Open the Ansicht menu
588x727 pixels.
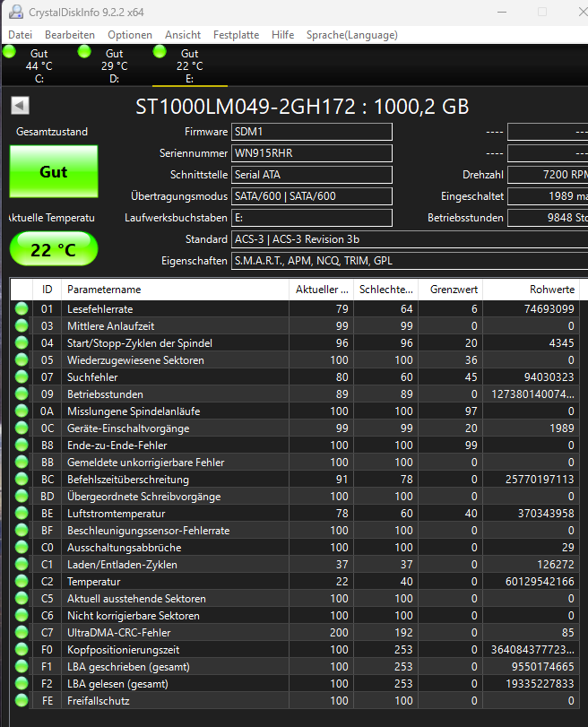[x=183, y=35]
